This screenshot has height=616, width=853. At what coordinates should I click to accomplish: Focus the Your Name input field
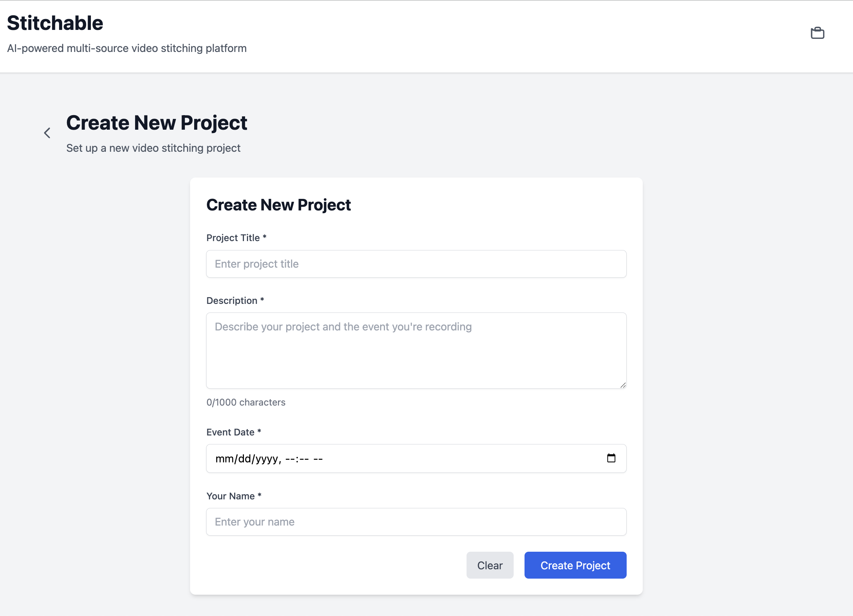pos(416,522)
